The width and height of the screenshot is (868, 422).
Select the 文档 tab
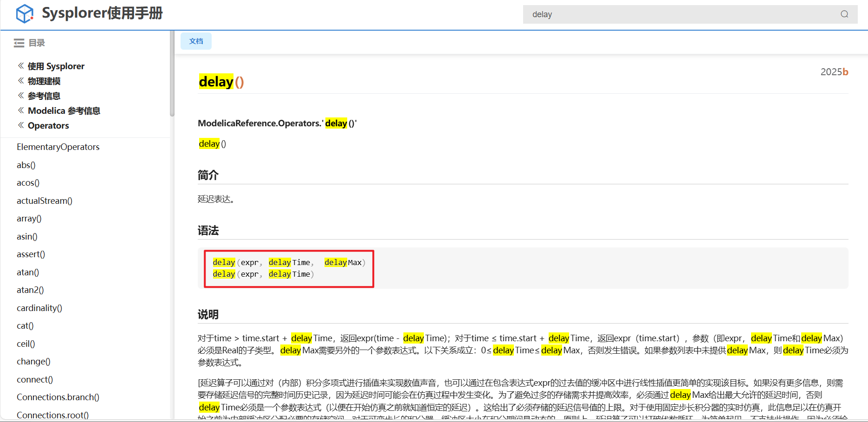(x=196, y=41)
